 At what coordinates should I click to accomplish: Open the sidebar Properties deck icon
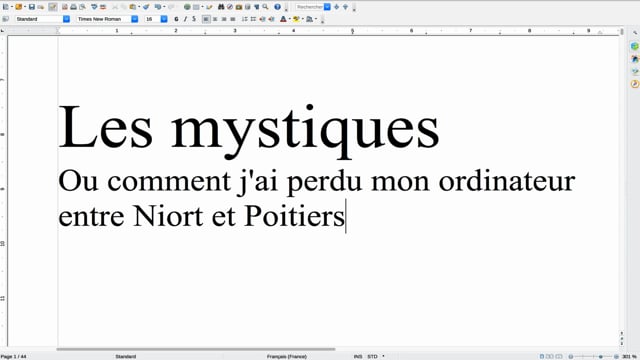[635, 46]
